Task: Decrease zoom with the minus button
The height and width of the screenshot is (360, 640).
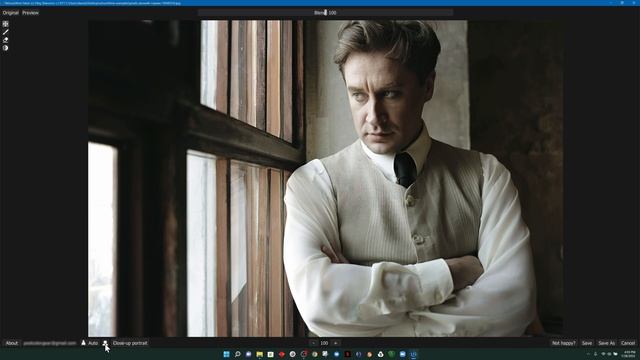Action: click(313, 343)
